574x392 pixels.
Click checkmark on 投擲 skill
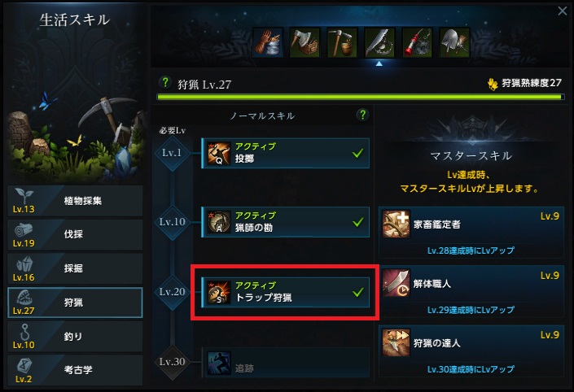tap(357, 153)
